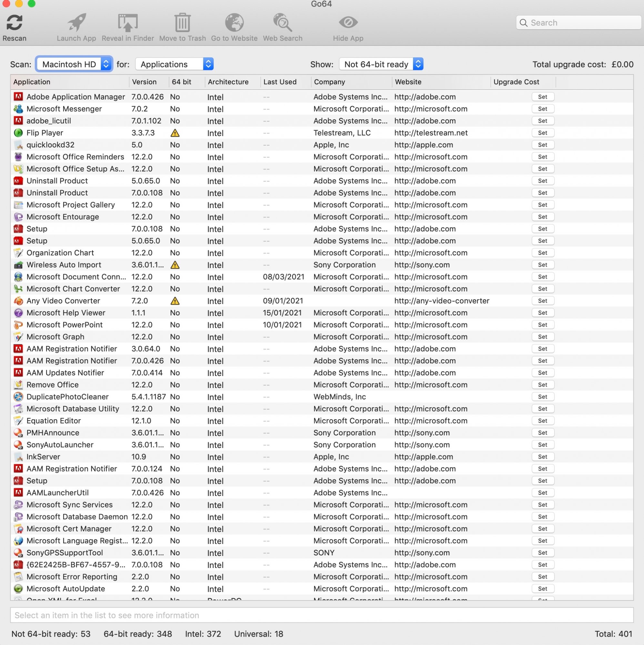Select the SonyGPSSupportTool app icon

click(18, 553)
